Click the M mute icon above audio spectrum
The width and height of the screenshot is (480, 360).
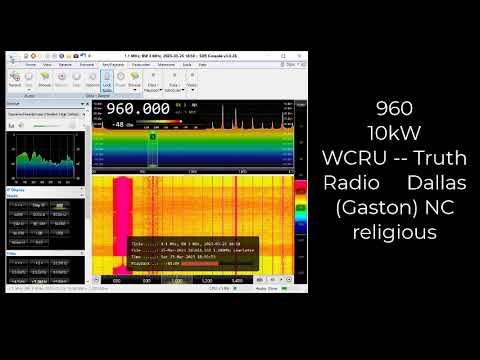pos(12,126)
